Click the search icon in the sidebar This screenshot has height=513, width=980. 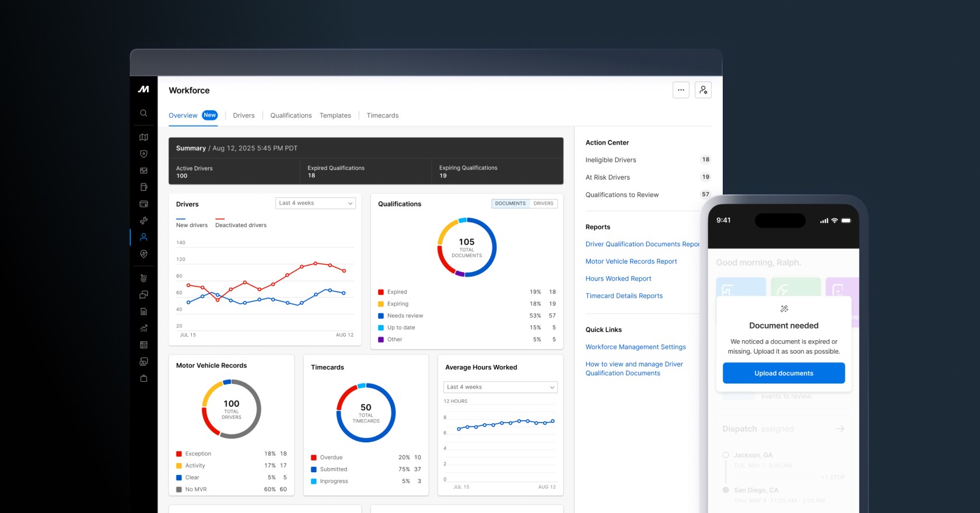pos(143,113)
